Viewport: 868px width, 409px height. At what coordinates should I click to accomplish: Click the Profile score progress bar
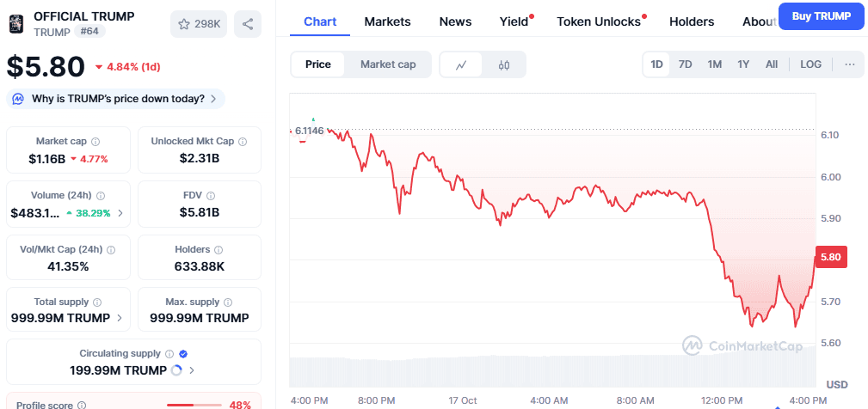(194, 405)
